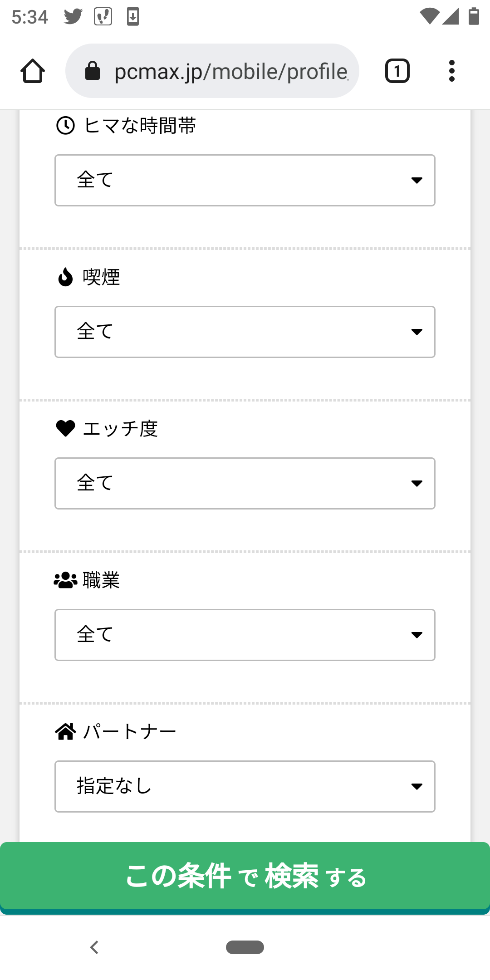Open the ヒマな時間帯 dropdown

click(x=245, y=180)
